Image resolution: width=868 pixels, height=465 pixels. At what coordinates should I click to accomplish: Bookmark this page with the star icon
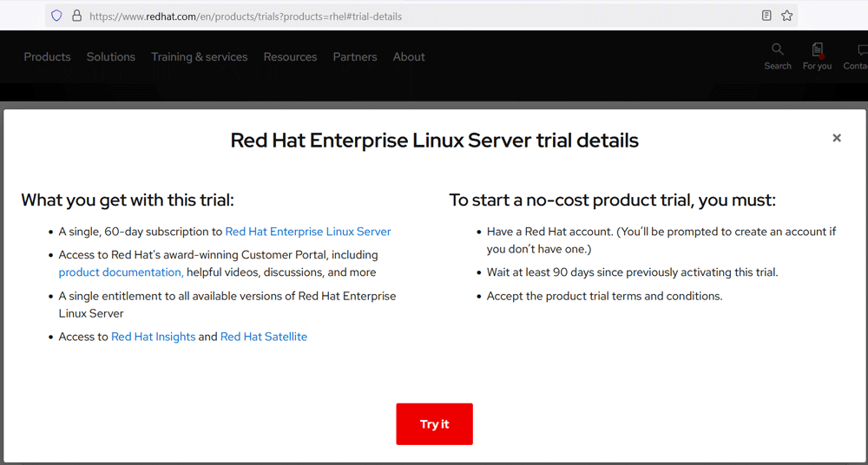[786, 16]
